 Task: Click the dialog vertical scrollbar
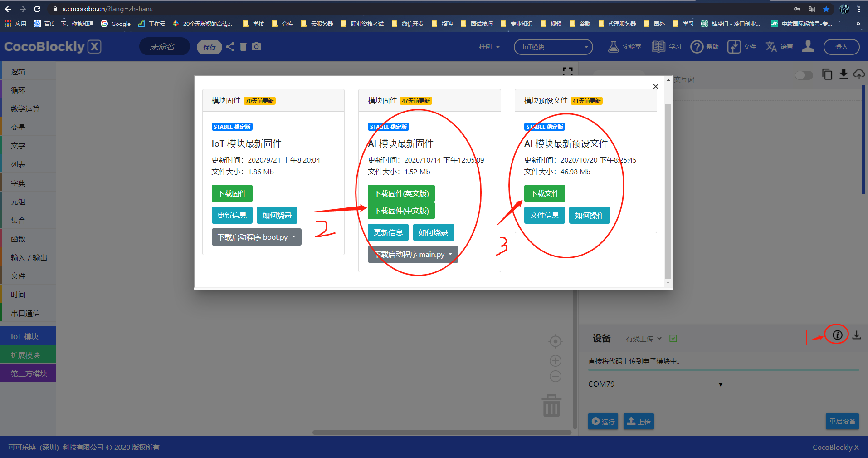tap(668, 191)
